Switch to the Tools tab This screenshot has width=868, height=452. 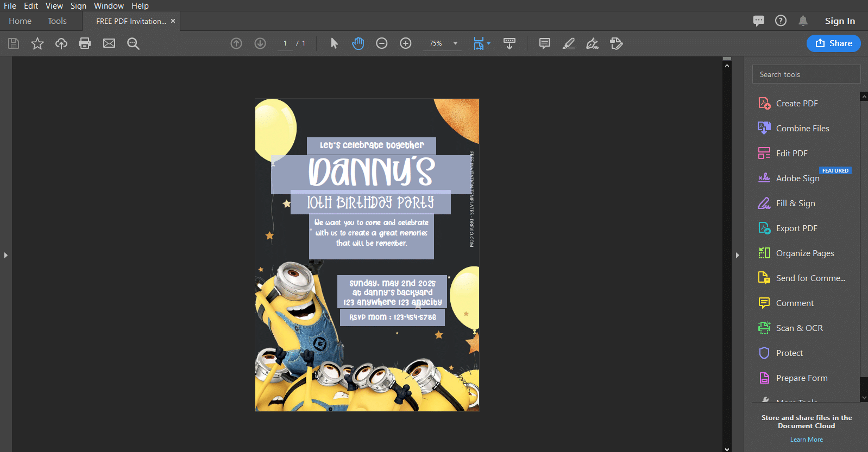(x=57, y=21)
